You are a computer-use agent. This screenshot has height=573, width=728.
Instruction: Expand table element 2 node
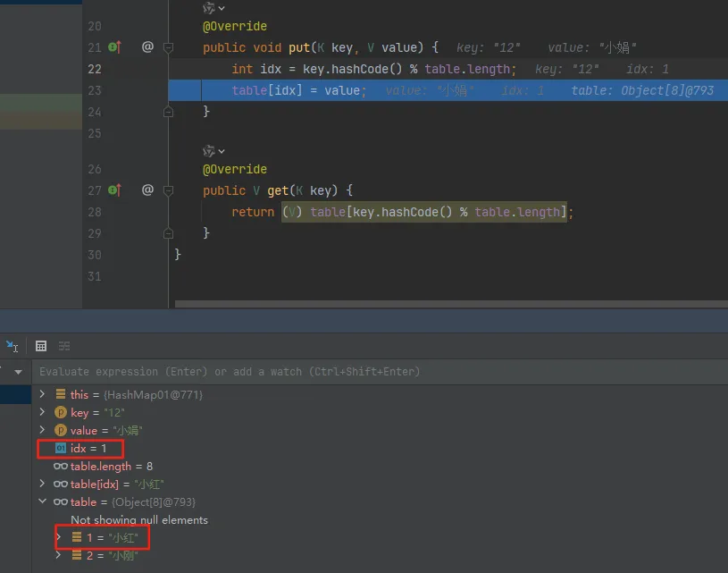point(58,555)
